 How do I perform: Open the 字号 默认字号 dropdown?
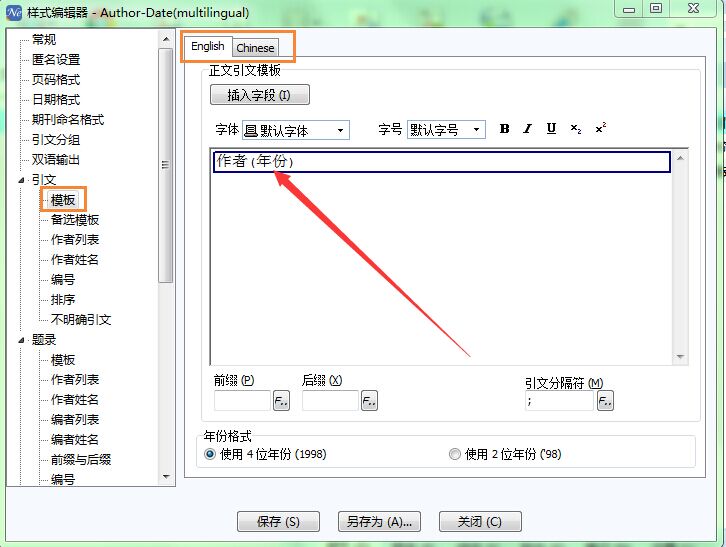pyautogui.click(x=446, y=130)
